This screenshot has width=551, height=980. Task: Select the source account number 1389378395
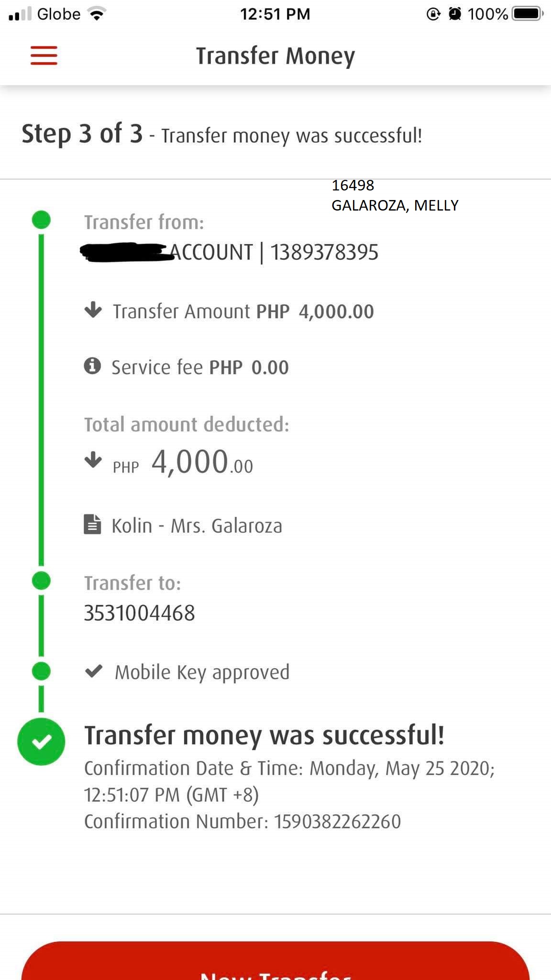[324, 253]
